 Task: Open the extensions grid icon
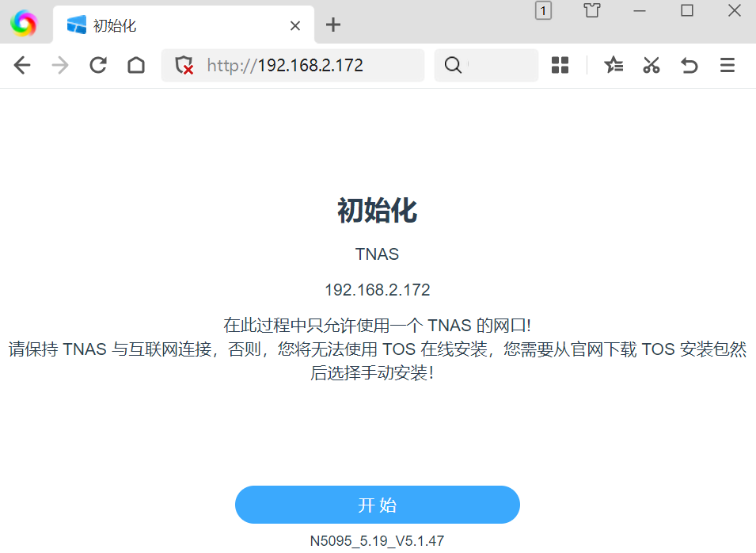pos(560,65)
